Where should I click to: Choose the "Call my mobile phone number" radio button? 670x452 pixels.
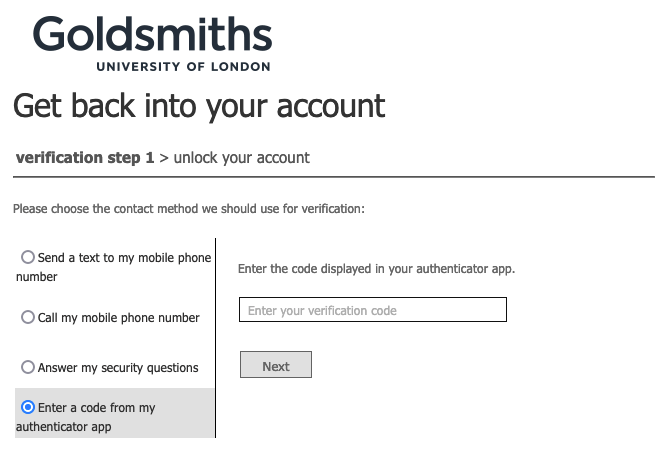click(x=28, y=317)
